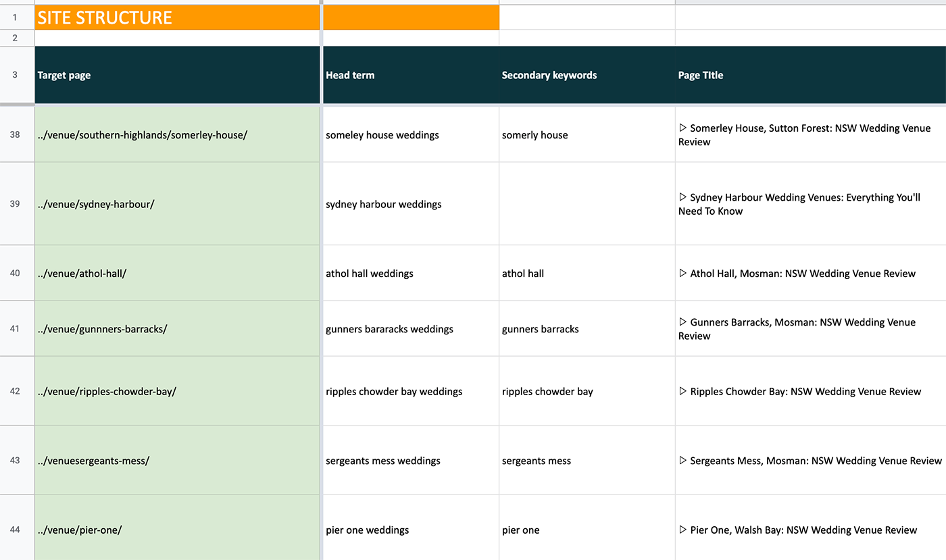Select the SITE STRUCTURE title cell
This screenshot has height=560, width=946.
177,18
